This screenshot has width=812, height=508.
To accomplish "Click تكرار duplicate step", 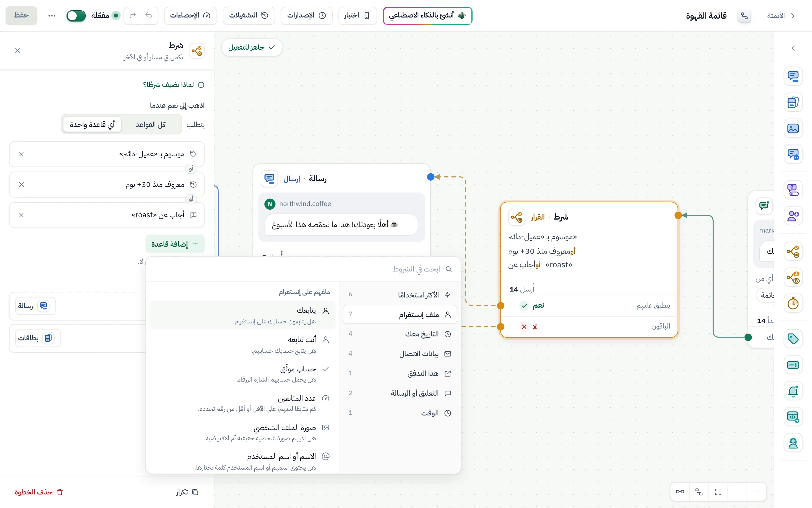I will (187, 492).
